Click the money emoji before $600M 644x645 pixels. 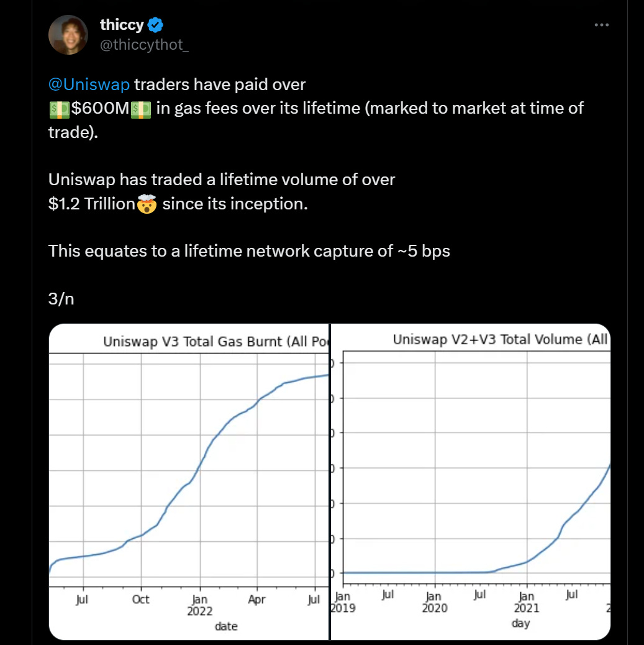point(59,110)
